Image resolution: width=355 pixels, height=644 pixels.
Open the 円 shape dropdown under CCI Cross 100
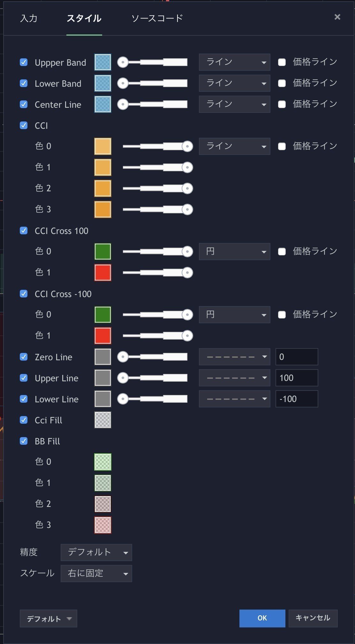234,252
